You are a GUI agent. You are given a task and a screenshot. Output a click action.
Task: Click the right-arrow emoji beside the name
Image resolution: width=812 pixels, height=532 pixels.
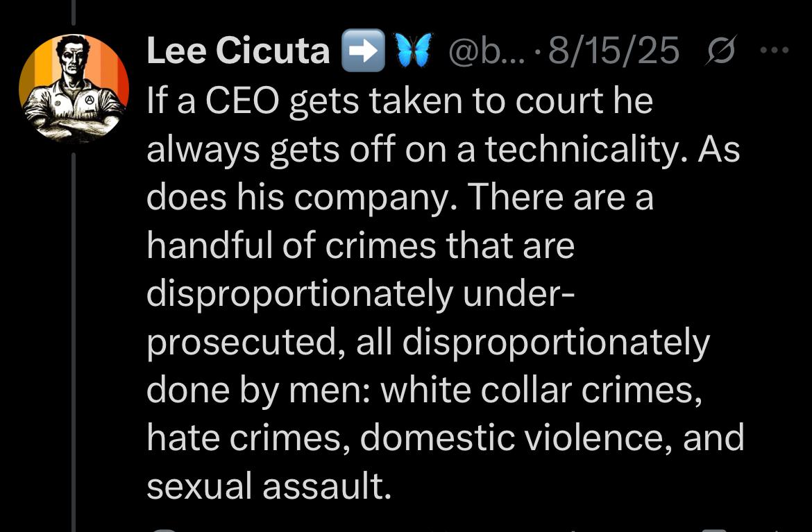362,51
